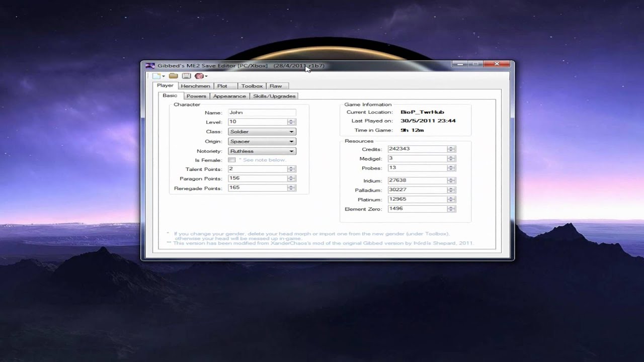
Task: Toggle the Is Female checkbox
Action: coord(232,160)
